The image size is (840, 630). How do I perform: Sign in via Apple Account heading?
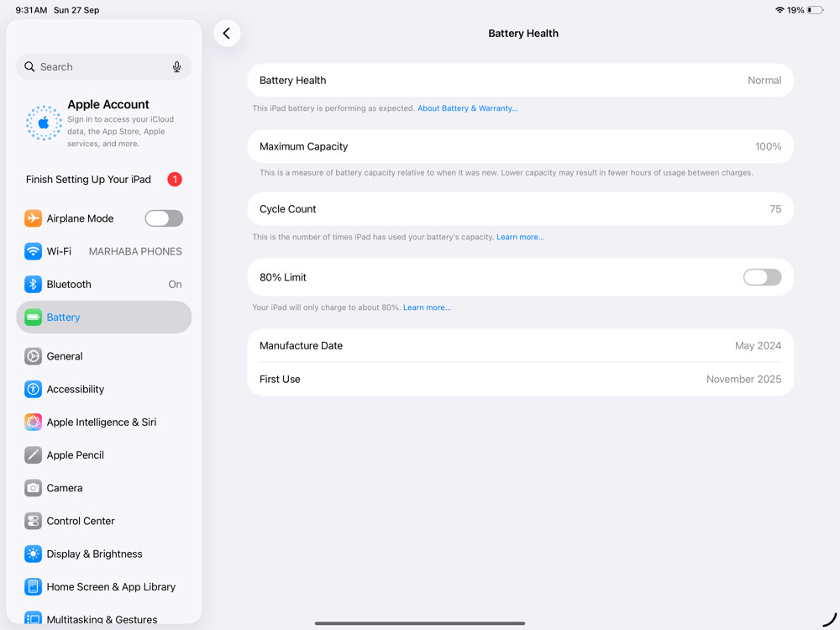108,104
